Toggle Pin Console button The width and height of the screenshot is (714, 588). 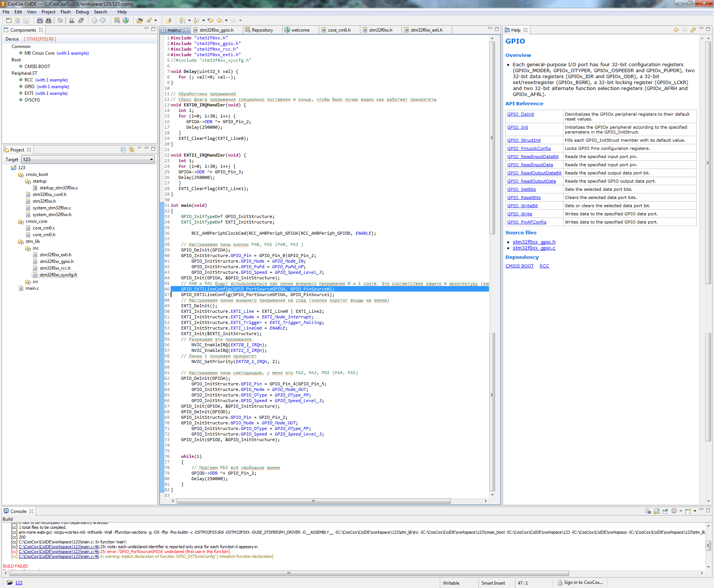(665, 511)
